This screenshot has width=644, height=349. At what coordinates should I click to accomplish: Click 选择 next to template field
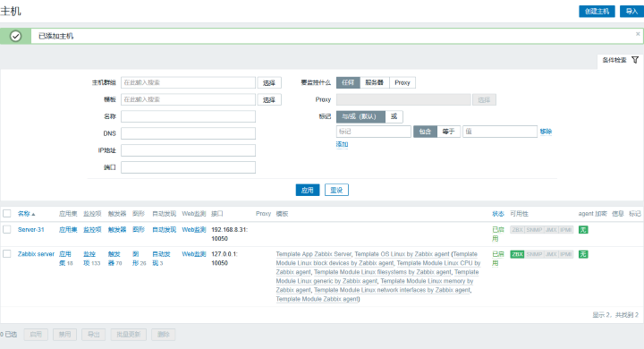click(269, 99)
